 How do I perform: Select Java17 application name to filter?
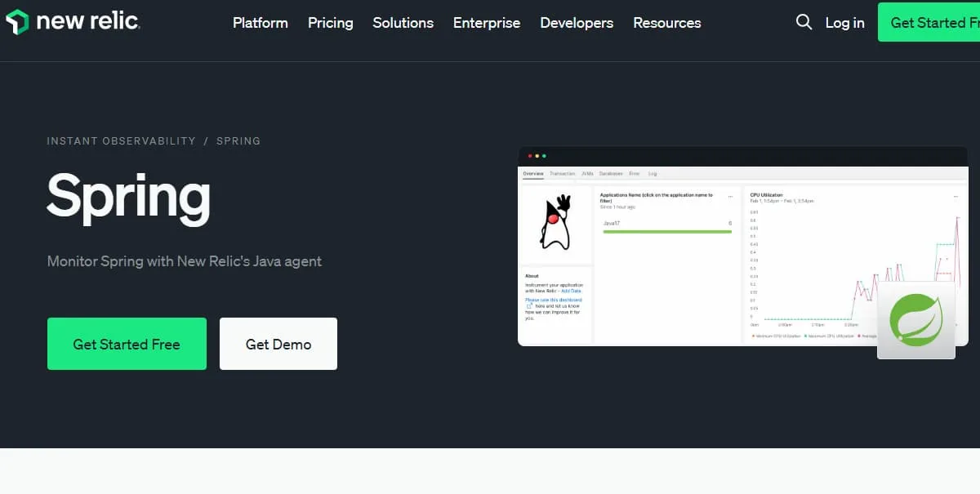tap(612, 224)
